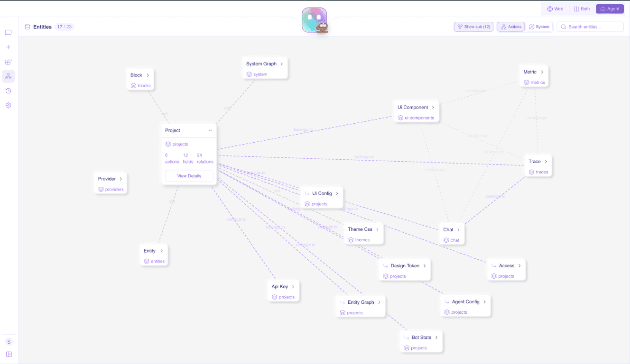Click the Search entities input field
The height and width of the screenshot is (364, 630).
590,27
